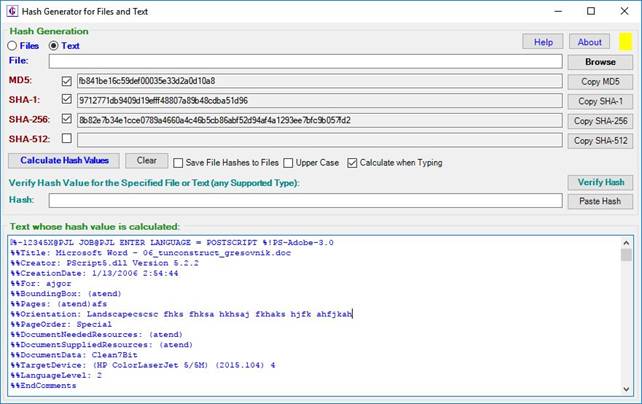The height and width of the screenshot is (404, 642).
Task: Disable the SHA-1 hash checkbox
Action: click(67, 100)
